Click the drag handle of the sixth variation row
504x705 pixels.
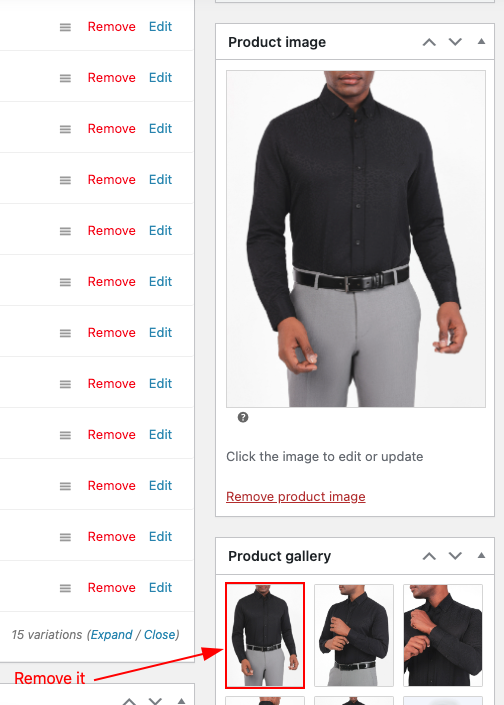click(65, 282)
